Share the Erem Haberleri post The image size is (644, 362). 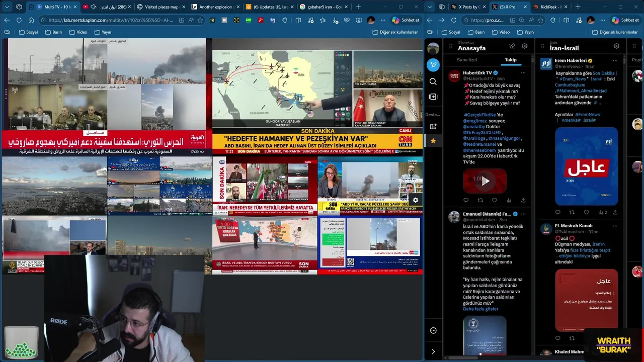click(x=615, y=212)
